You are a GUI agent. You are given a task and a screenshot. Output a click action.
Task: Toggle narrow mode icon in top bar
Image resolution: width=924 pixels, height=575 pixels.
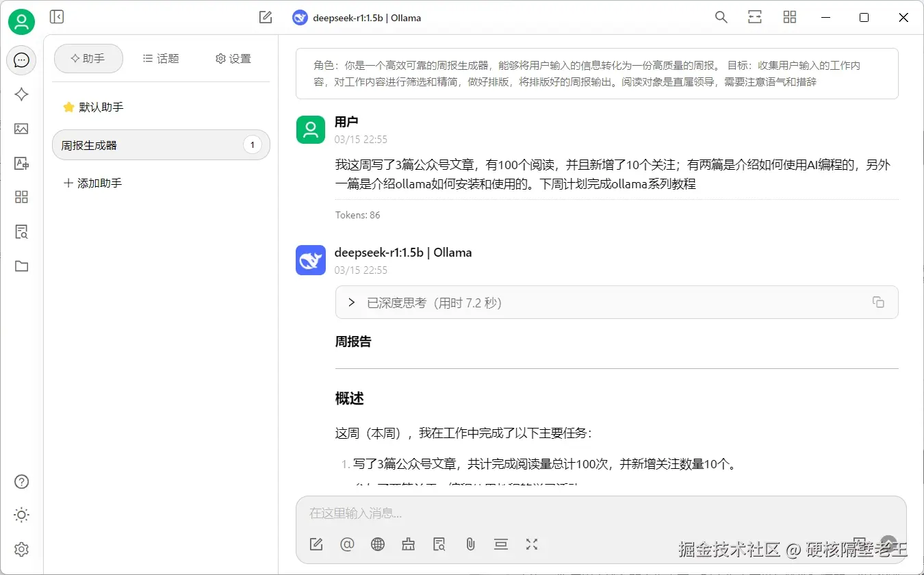click(755, 17)
